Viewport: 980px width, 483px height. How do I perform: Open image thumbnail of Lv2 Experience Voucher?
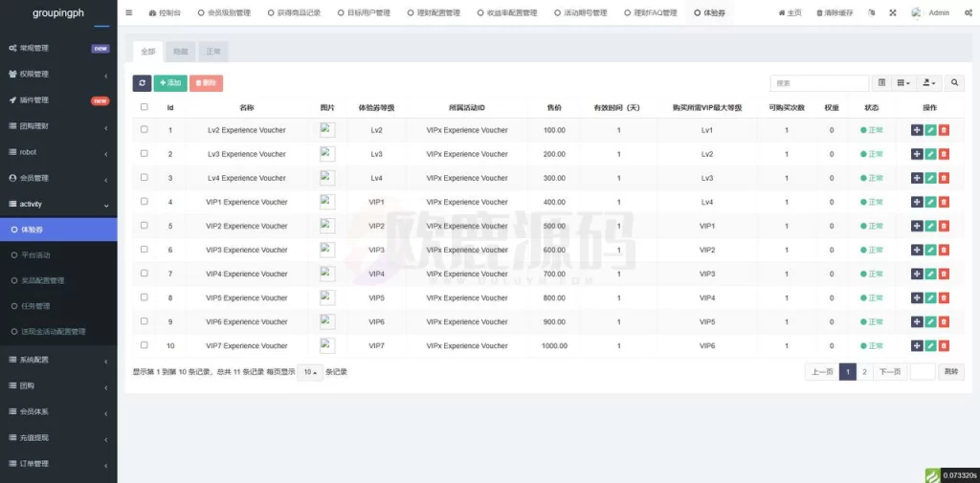point(327,130)
